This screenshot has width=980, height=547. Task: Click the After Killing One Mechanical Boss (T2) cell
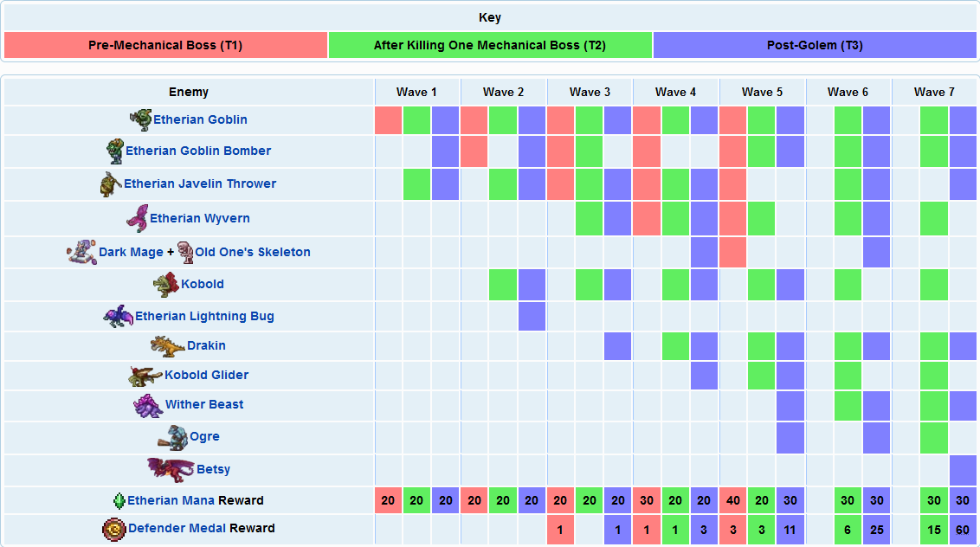click(490, 45)
